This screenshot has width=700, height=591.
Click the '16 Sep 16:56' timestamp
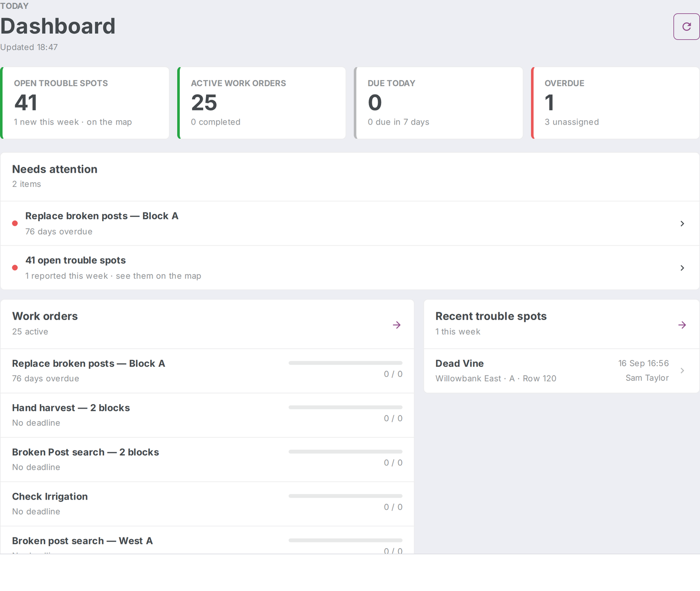(644, 363)
